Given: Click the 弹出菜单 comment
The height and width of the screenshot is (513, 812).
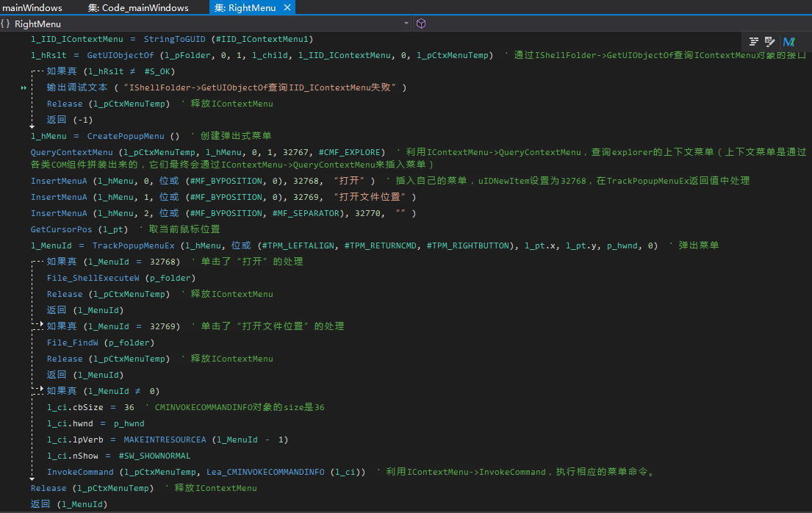Looking at the screenshot, I should [699, 245].
